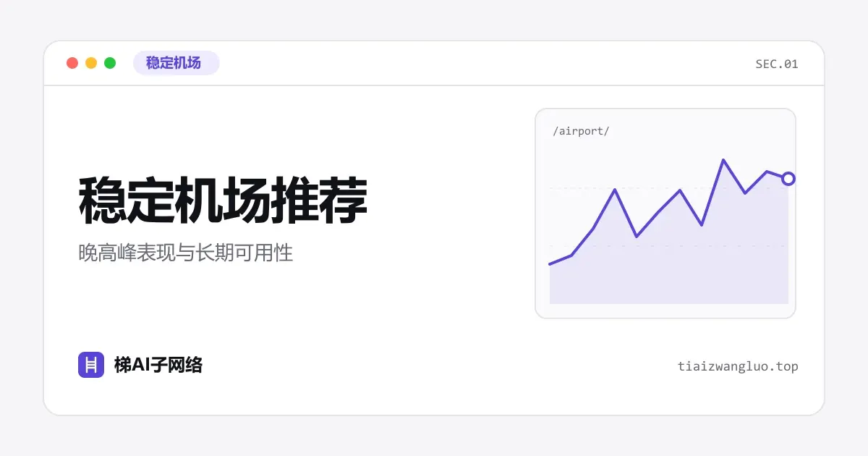This screenshot has height=456, width=868.
Task: Click the chart's end-point circle marker
Action: pos(788,178)
